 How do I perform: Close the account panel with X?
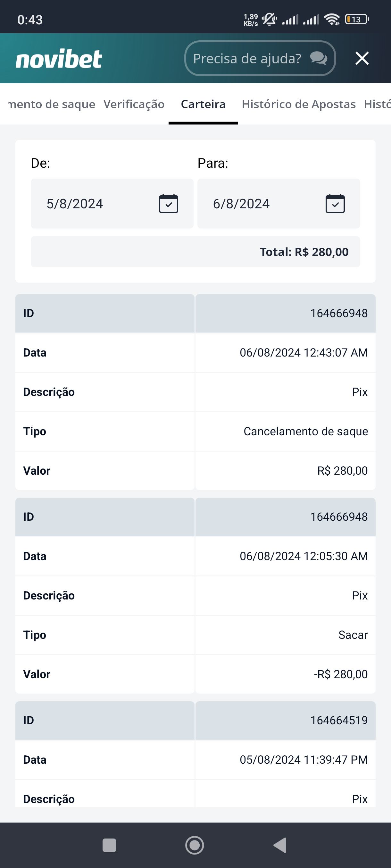click(362, 59)
